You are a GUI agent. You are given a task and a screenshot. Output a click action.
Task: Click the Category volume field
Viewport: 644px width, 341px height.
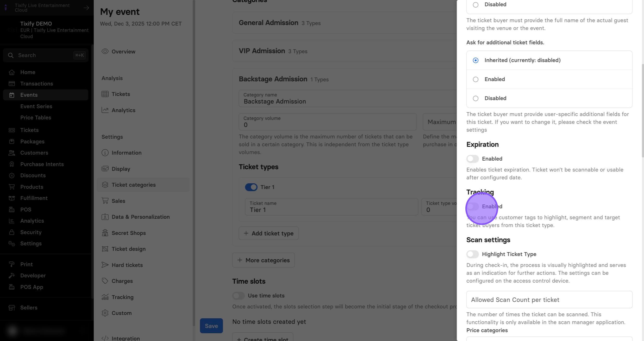328,122
